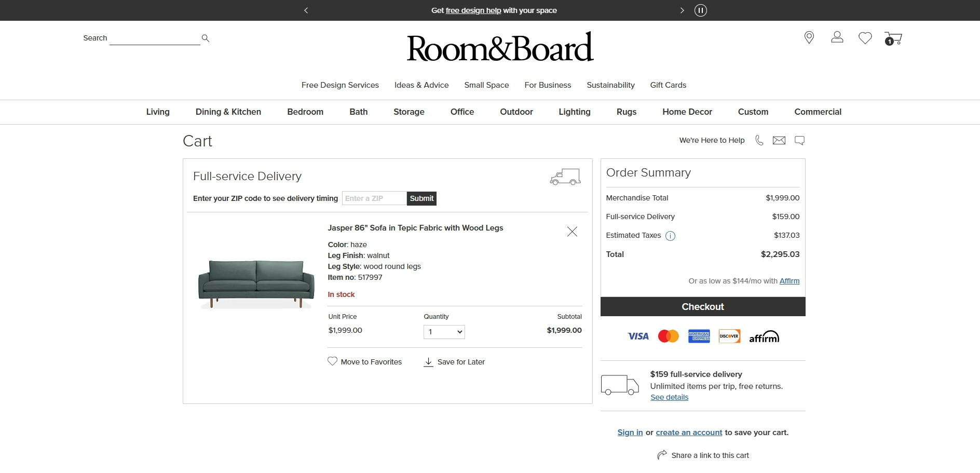Move the Jasper Sofa to Favorites
The image size is (980, 473).
click(x=365, y=361)
